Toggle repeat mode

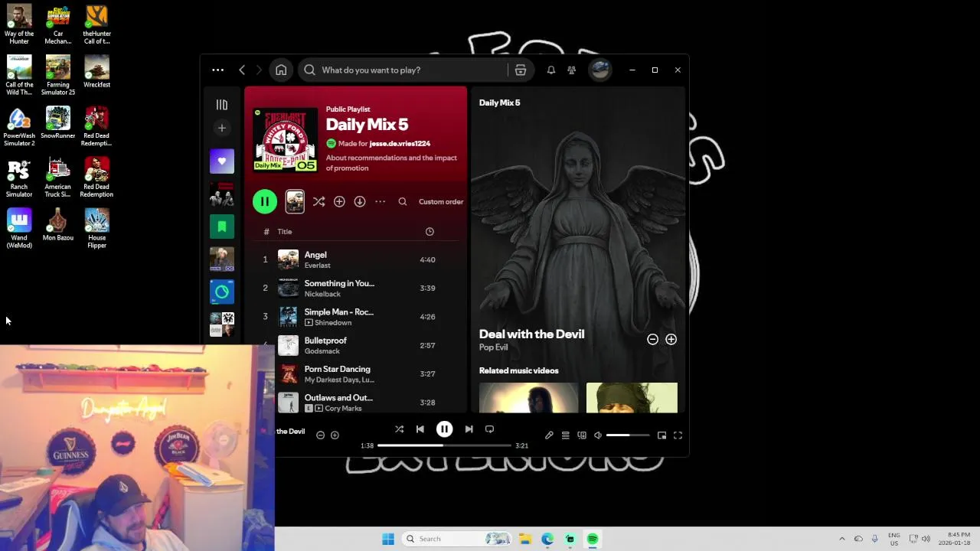coord(489,429)
